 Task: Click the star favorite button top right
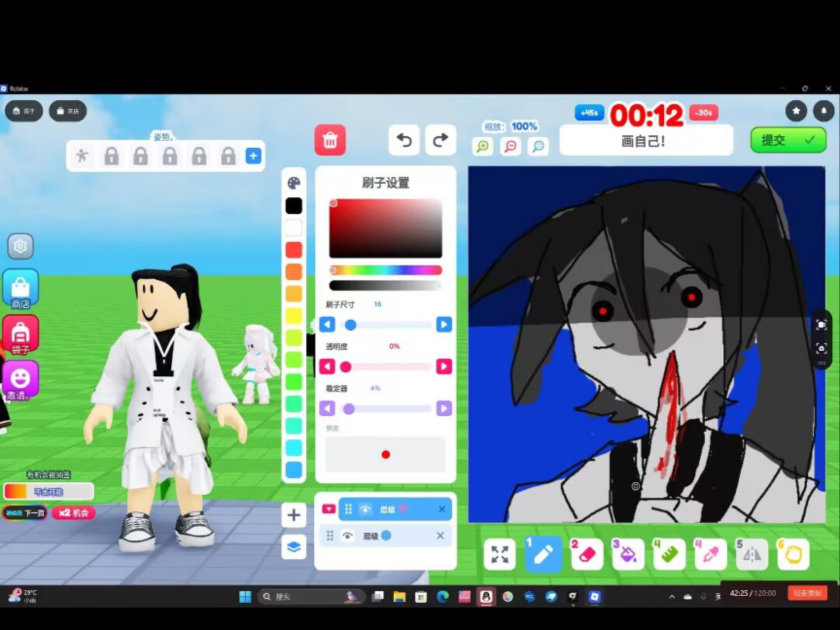(796, 111)
